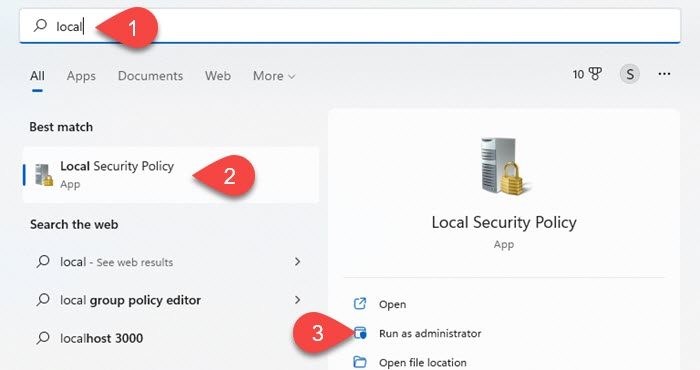Expand the arrow next to "local - See web results"
Image resolution: width=700 pixels, height=370 pixels.
click(297, 262)
